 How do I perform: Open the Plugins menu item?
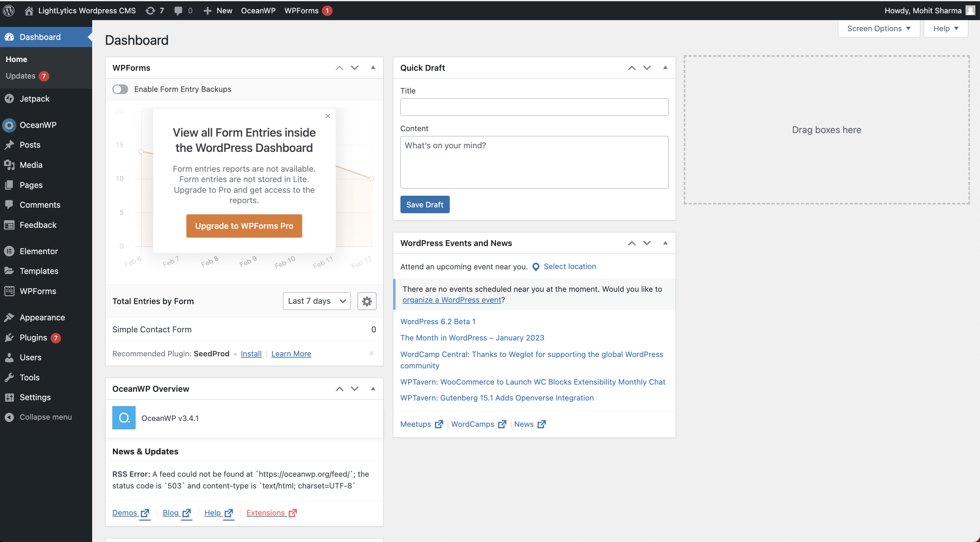pyautogui.click(x=33, y=337)
